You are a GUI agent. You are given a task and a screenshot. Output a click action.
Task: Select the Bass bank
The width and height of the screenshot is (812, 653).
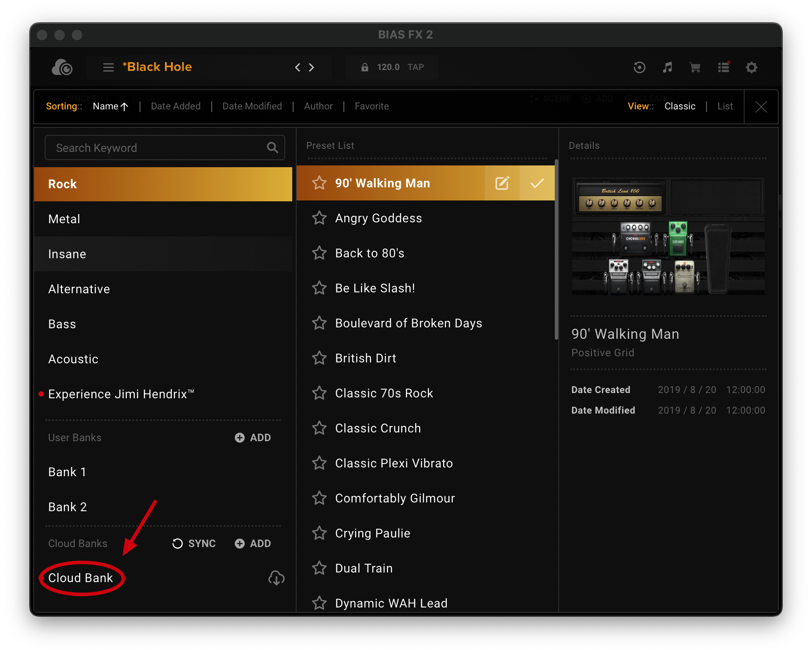(x=163, y=324)
